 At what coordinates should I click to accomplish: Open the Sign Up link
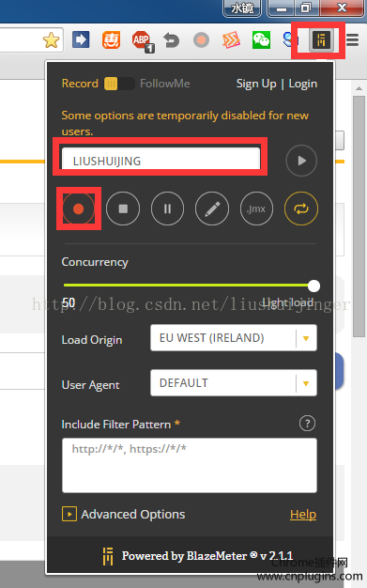[256, 84]
